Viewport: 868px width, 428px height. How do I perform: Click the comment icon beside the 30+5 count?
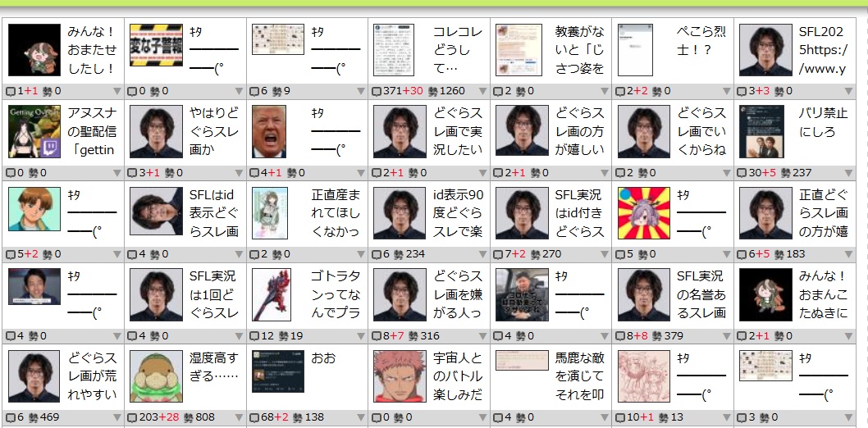point(743,173)
